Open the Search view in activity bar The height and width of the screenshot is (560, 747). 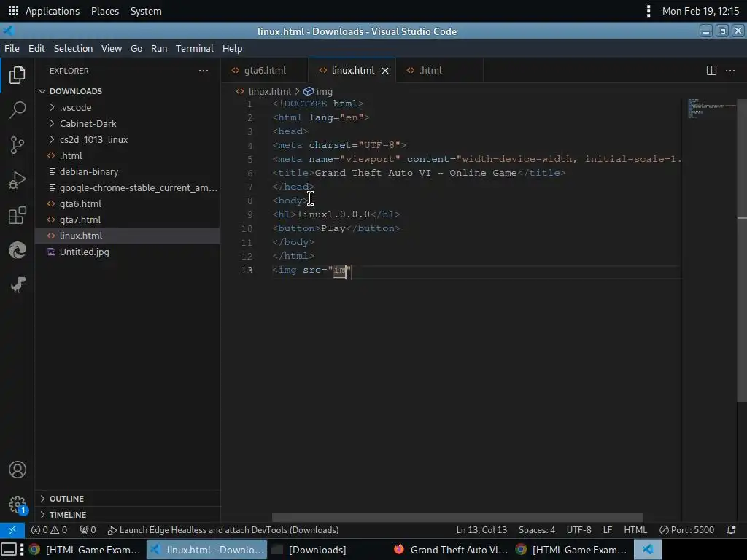point(18,110)
